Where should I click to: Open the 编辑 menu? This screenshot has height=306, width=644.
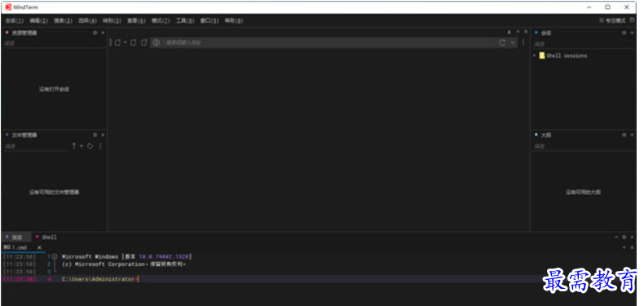tap(38, 20)
